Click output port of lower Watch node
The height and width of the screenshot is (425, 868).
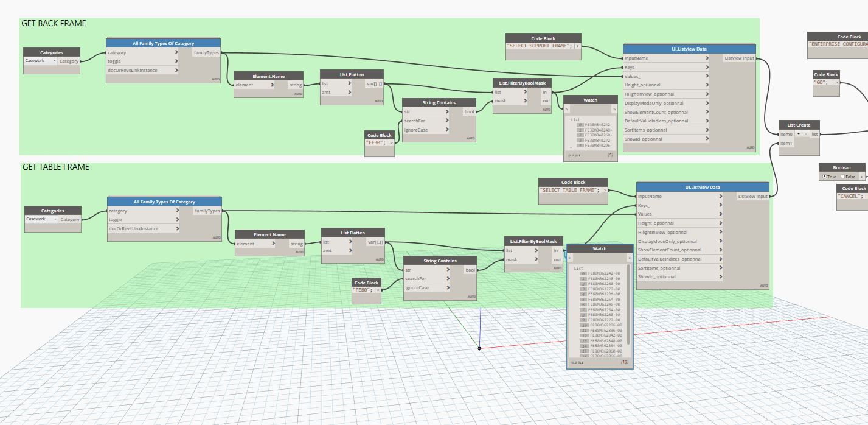pos(630,258)
